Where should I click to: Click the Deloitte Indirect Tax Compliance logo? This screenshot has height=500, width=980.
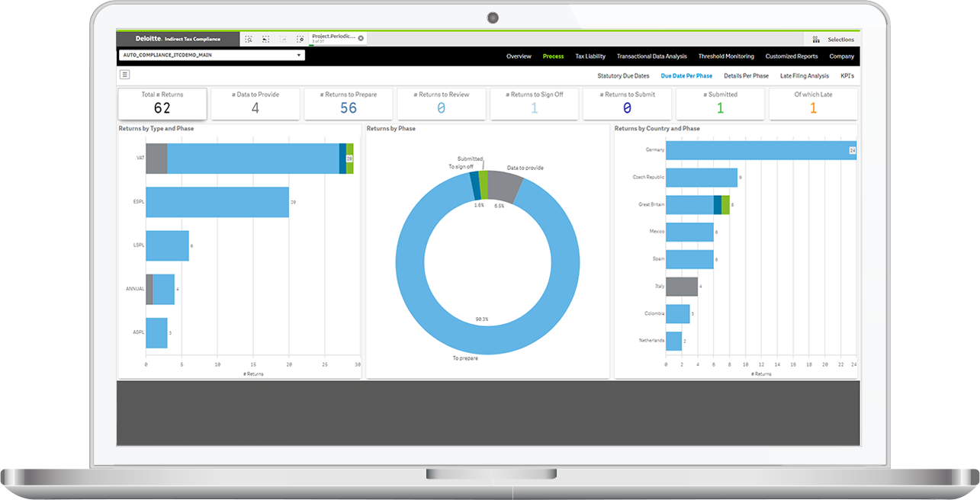click(178, 39)
